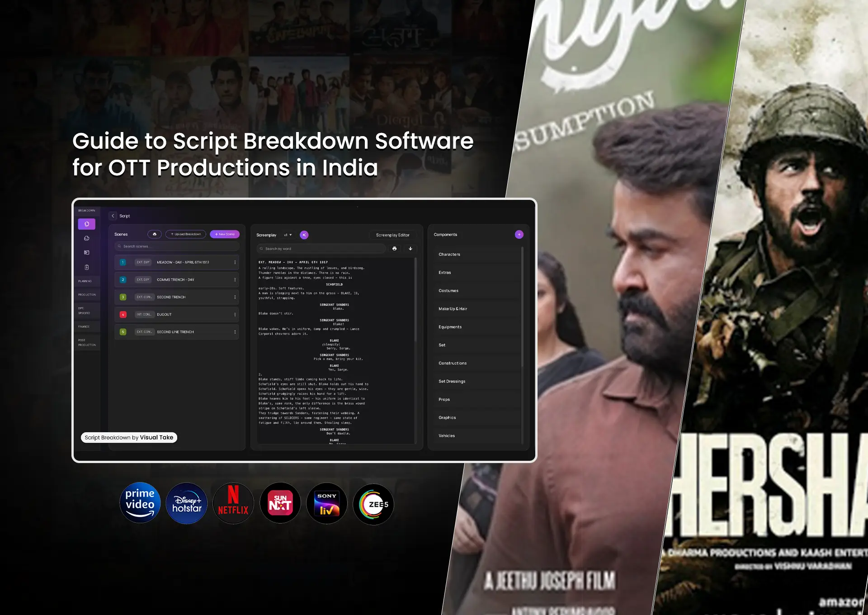The image size is (868, 615).
Task: Open options menu for Dugout scene
Action: tap(235, 315)
